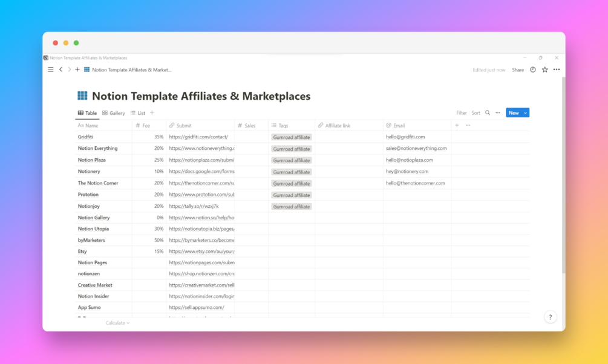
Task: Open the page history clock icon
Action: [x=533, y=70]
